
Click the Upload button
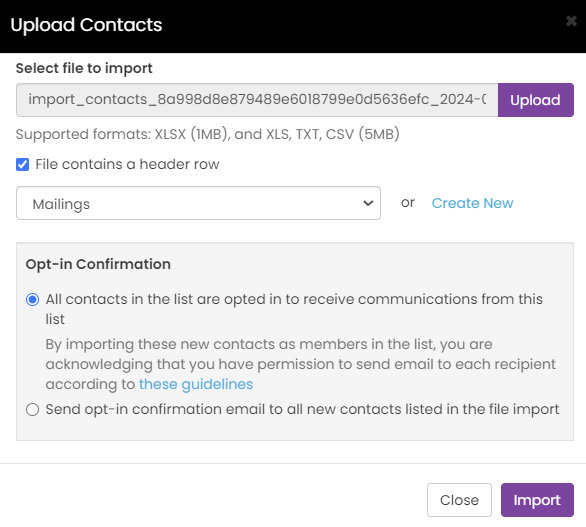tap(536, 100)
